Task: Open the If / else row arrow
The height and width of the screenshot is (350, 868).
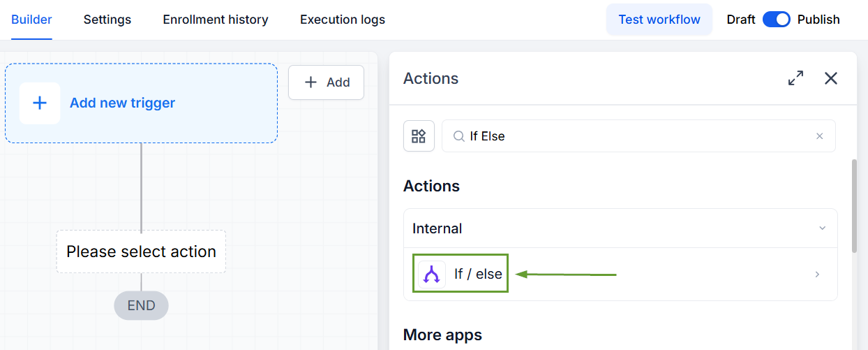Action: point(817,275)
